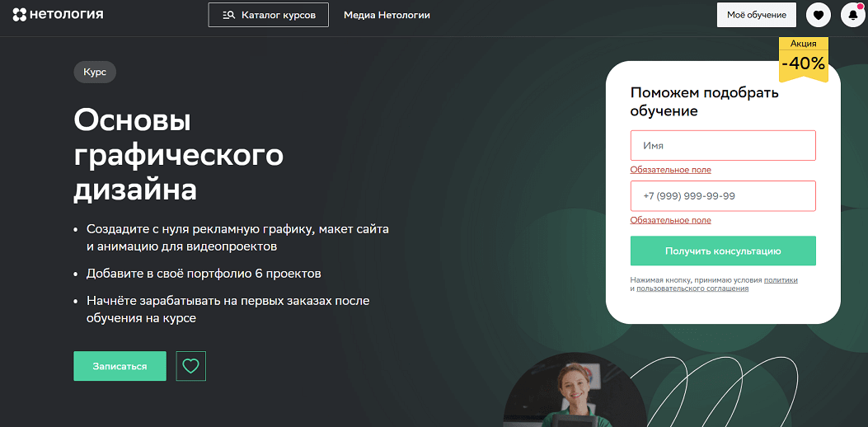Open Каталог курсов menu

(269, 15)
